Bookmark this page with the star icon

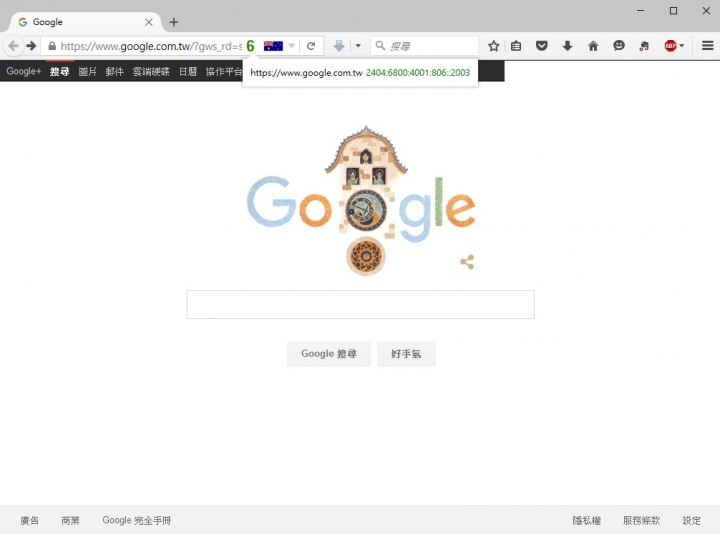point(494,46)
